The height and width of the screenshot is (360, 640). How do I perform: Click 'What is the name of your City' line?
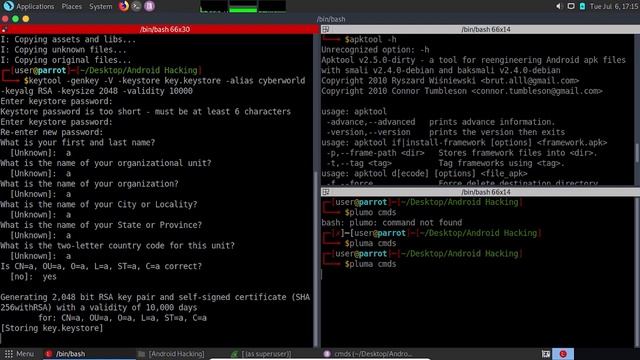tap(99, 204)
